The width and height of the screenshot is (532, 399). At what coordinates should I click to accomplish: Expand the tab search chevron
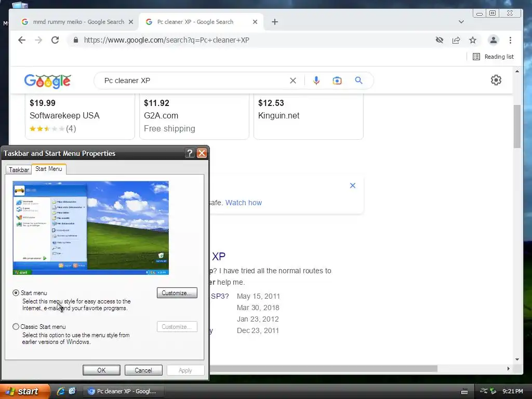coord(461,22)
